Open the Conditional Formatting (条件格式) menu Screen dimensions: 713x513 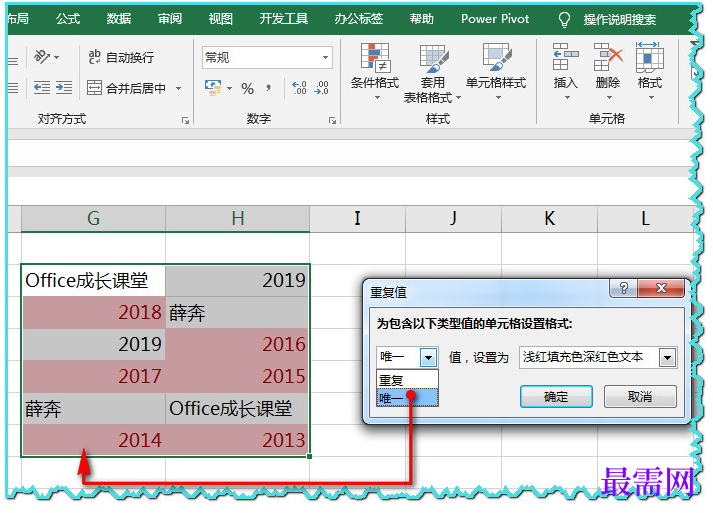click(375, 72)
